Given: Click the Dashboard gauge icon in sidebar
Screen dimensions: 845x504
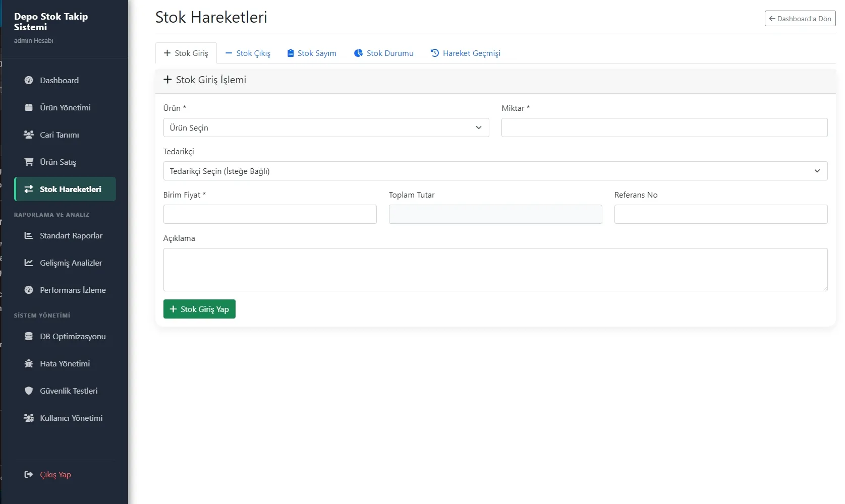Looking at the screenshot, I should click(29, 80).
